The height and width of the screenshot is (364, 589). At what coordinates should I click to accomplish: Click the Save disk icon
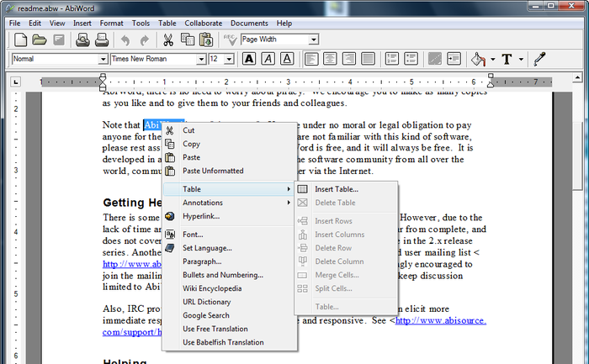[59, 40]
